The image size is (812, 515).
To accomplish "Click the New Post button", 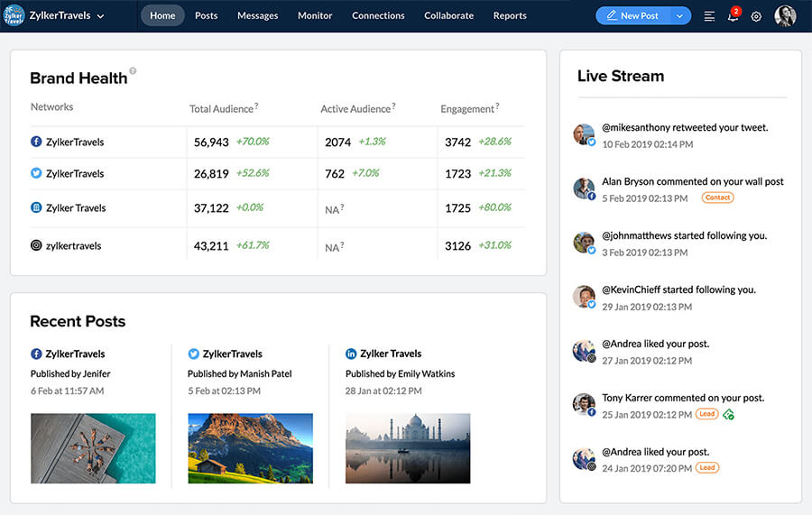I will 632,16.
